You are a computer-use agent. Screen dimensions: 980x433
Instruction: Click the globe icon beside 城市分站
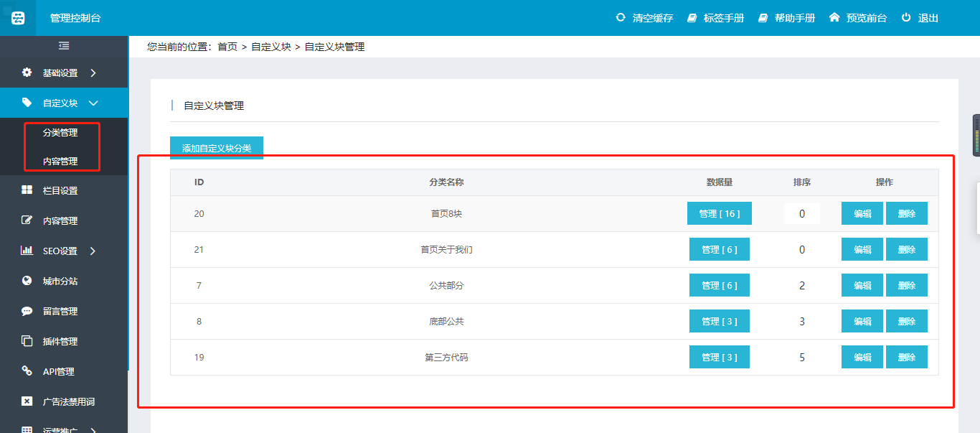click(27, 281)
